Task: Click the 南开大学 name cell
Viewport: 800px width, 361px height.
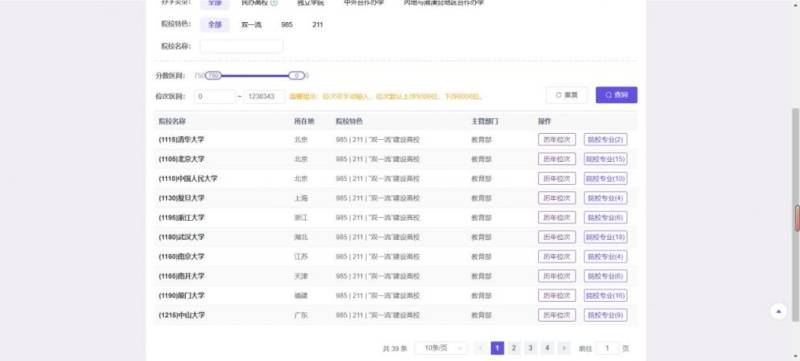Action: pyautogui.click(x=181, y=276)
